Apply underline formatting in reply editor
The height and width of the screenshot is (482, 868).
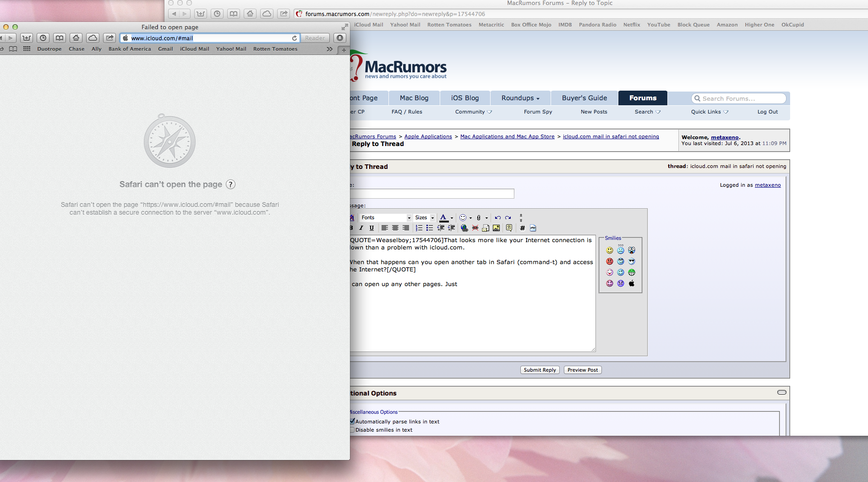pos(371,228)
